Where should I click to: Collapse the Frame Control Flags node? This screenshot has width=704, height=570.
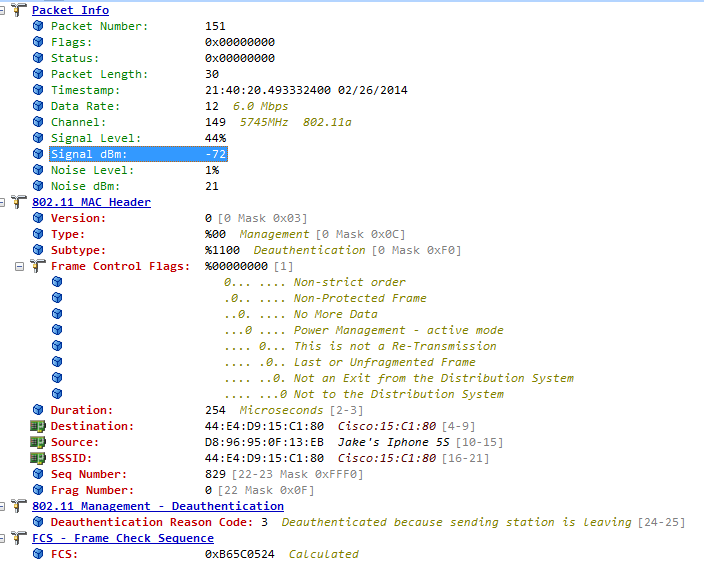tap(20, 266)
